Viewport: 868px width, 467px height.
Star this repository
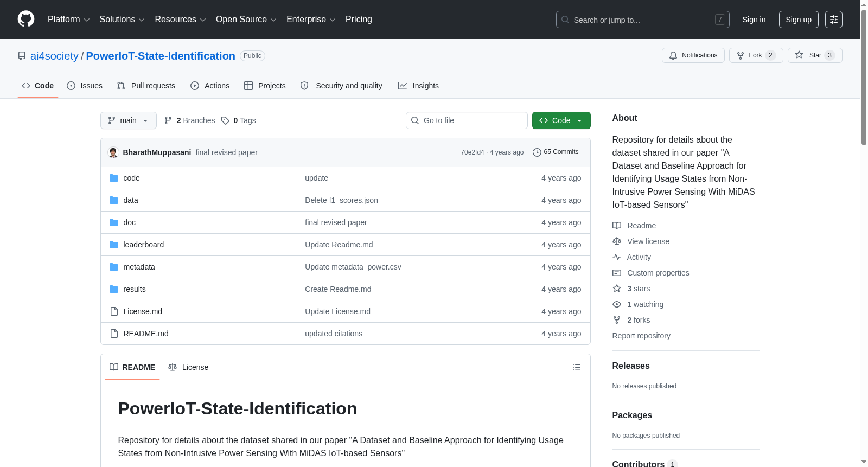coord(815,55)
